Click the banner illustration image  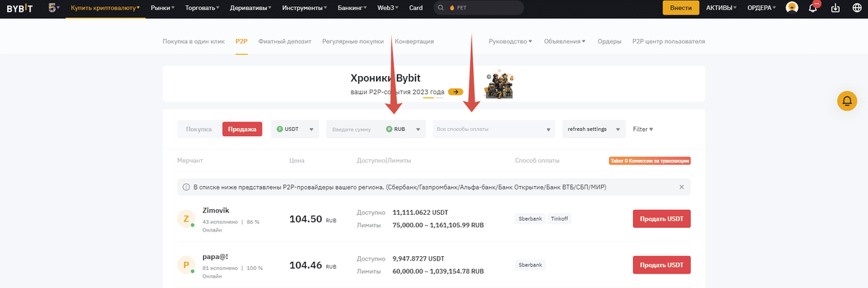click(x=499, y=85)
